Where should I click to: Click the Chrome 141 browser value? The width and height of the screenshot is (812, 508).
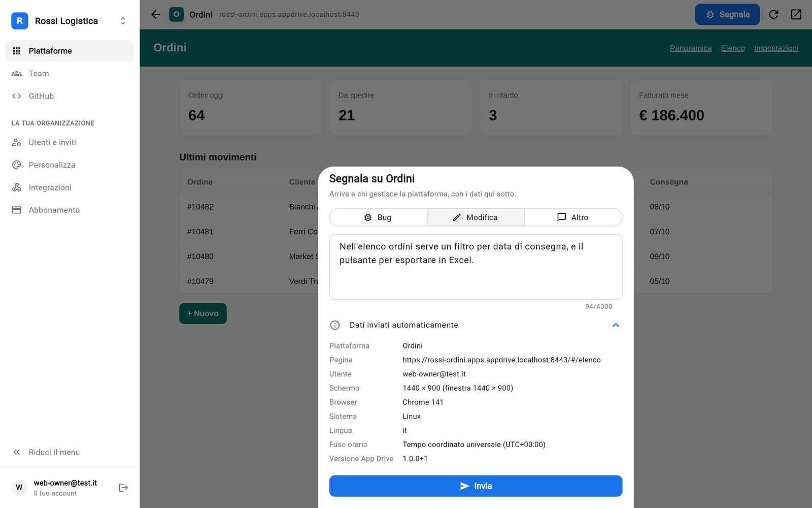coord(423,402)
